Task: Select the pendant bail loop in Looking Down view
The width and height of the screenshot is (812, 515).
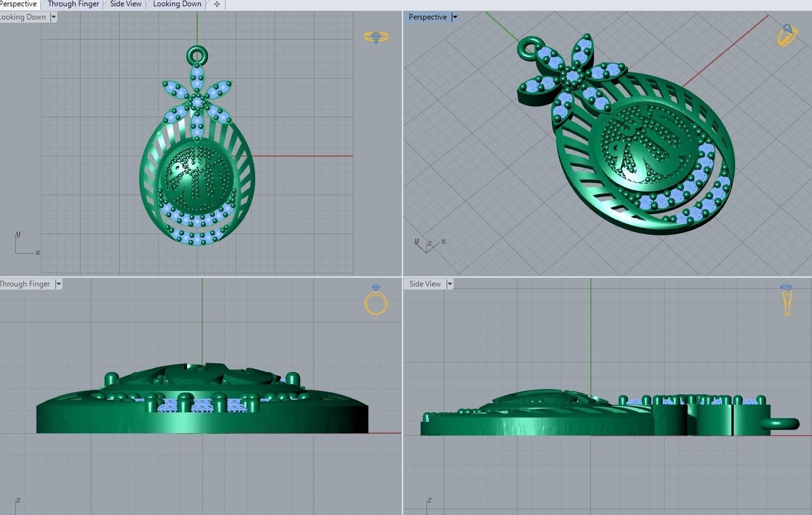Action: 197,55
